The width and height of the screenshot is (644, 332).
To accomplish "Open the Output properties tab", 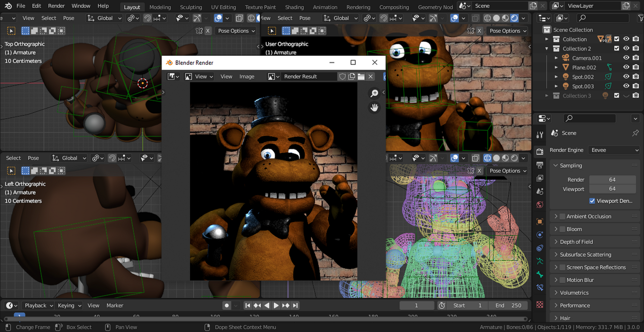I will (540, 165).
